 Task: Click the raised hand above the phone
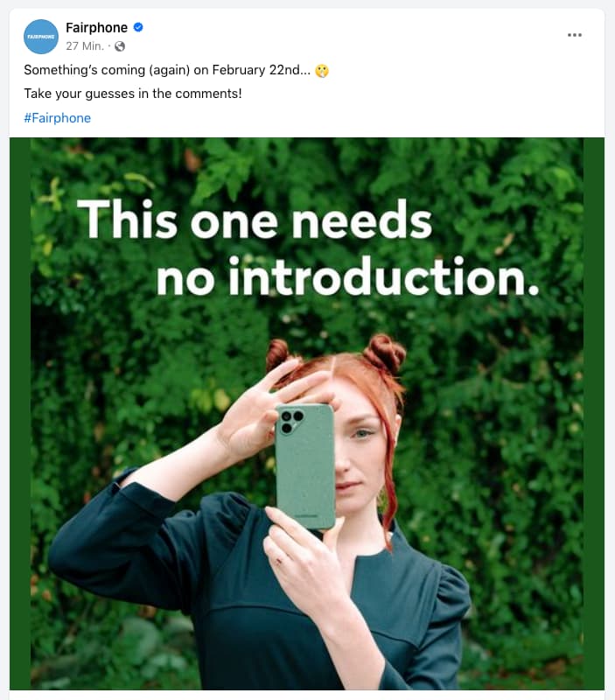pyautogui.click(x=276, y=409)
